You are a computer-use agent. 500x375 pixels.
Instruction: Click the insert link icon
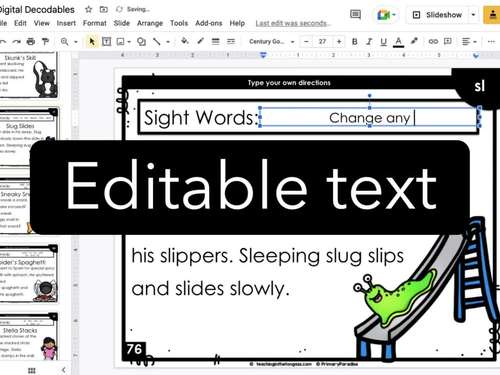(x=433, y=41)
